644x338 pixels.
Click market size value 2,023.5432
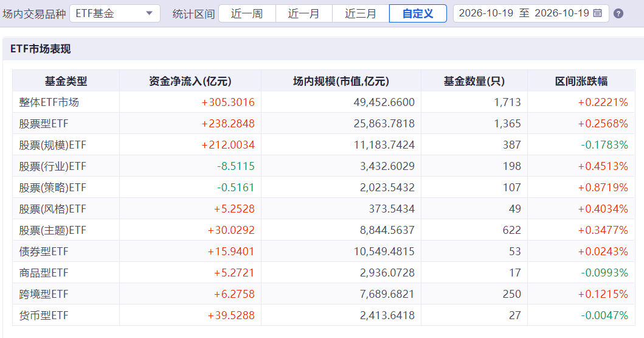(x=387, y=188)
